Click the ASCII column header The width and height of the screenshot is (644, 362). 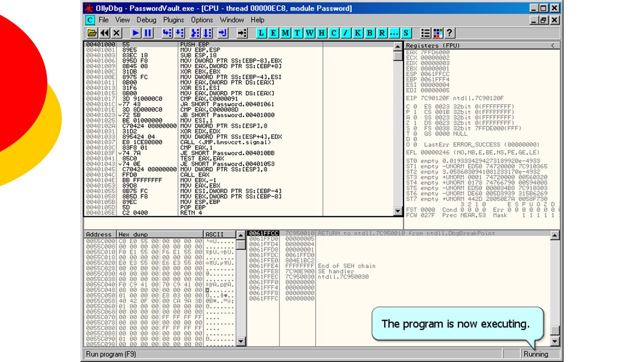[219, 234]
